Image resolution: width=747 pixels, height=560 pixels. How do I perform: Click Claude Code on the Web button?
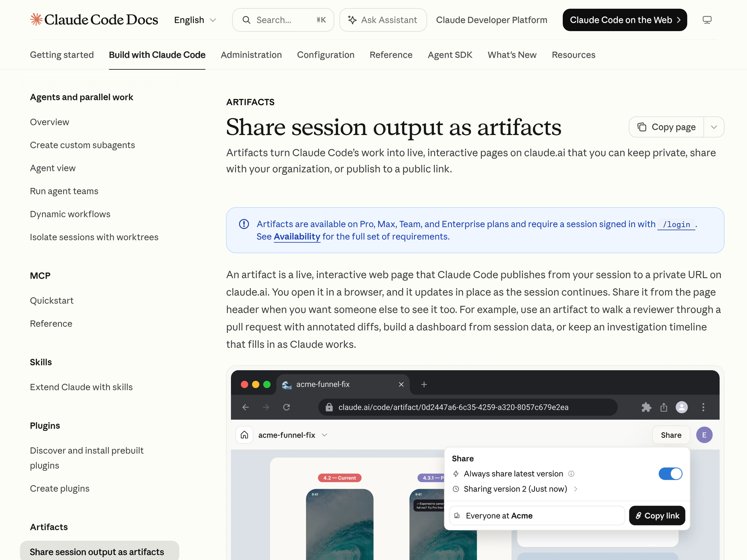point(625,20)
